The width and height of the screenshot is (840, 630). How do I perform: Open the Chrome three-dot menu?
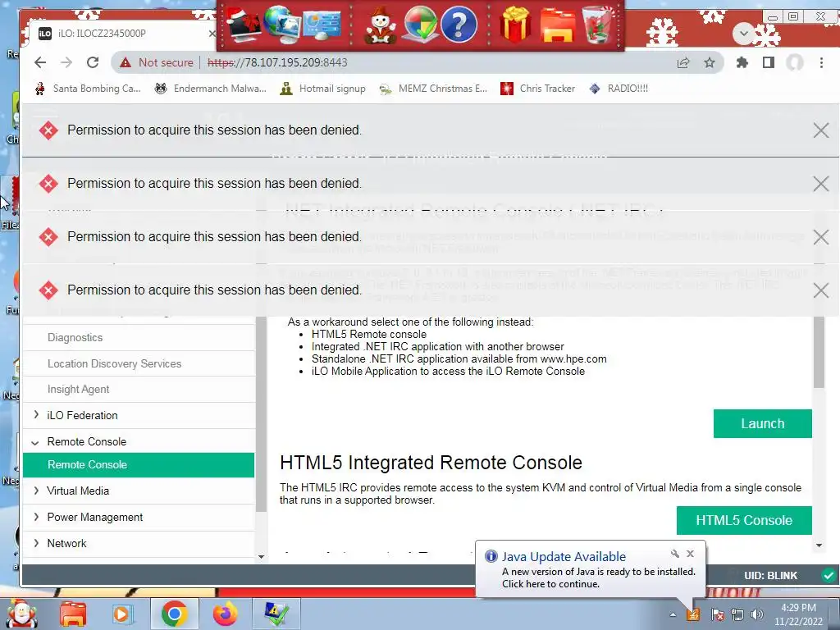[x=821, y=62]
